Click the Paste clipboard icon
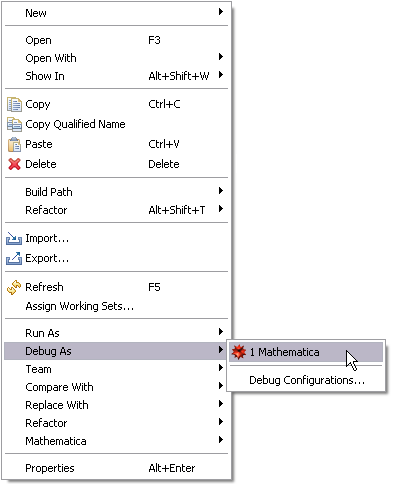The image size is (393, 484). coord(14,144)
